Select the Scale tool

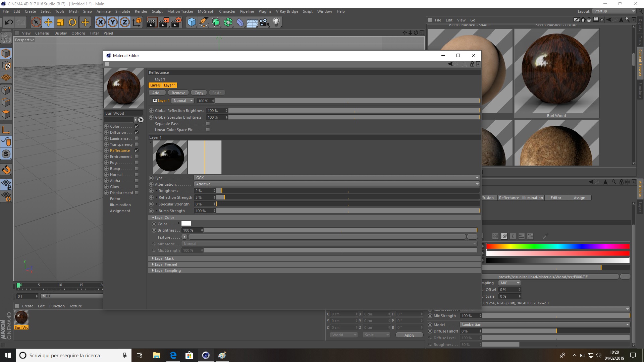pyautogui.click(x=60, y=22)
